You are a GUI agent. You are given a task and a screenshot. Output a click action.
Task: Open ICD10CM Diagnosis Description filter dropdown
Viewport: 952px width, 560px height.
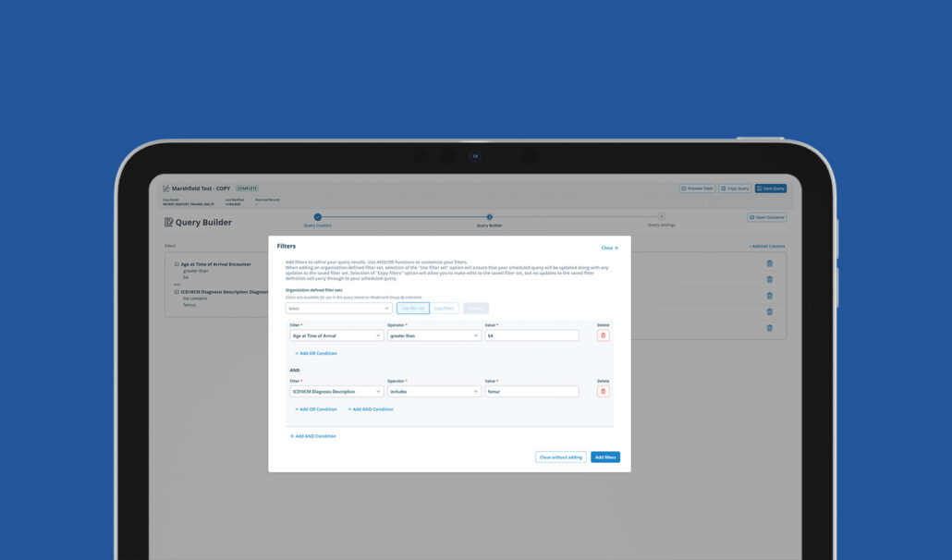click(x=336, y=391)
